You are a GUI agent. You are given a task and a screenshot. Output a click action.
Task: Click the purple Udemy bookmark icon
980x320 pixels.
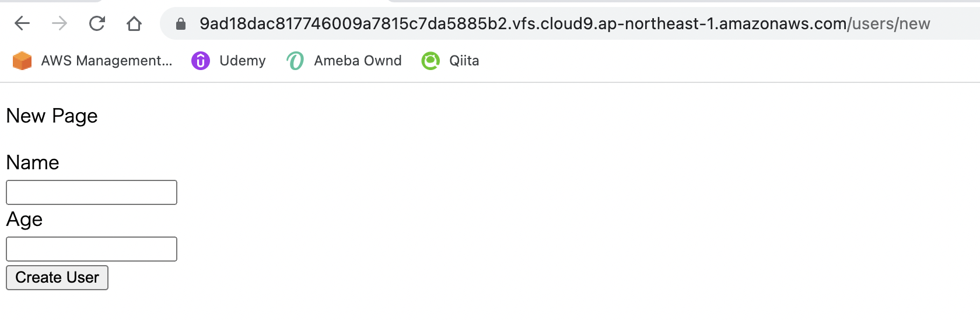click(x=201, y=61)
